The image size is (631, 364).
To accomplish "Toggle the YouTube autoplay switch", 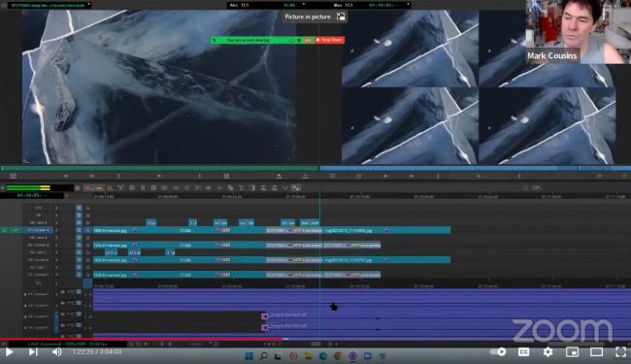I will click(x=498, y=352).
